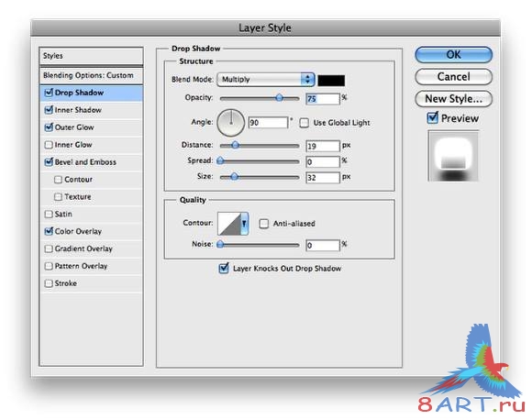This screenshot has height=420, width=532.
Task: Click the style preview thumbnail
Action: (453, 156)
